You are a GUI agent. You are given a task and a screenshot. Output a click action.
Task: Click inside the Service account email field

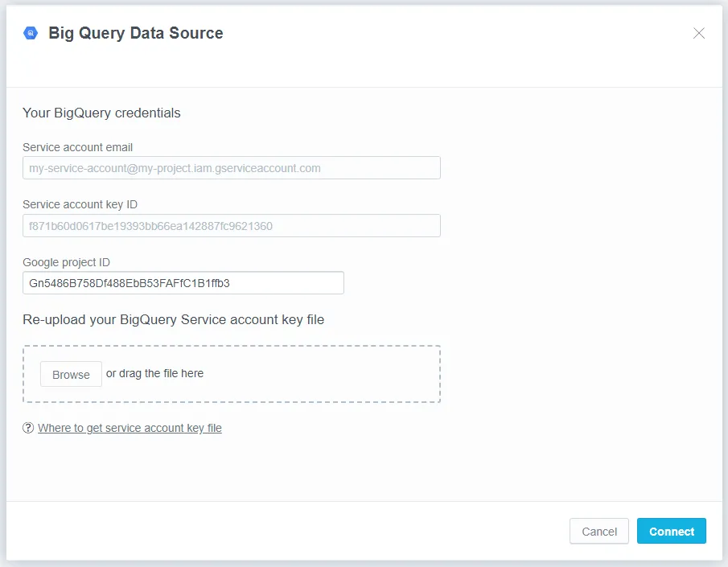click(x=231, y=167)
